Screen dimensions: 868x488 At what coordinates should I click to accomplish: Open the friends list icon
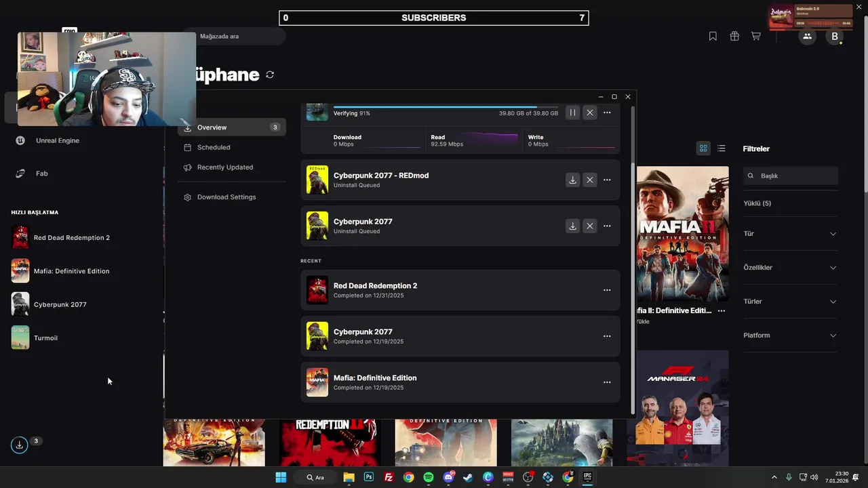807,37
